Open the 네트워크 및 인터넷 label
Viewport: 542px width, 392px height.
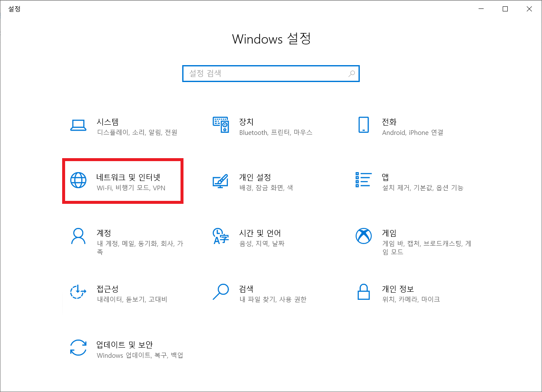coord(129,177)
